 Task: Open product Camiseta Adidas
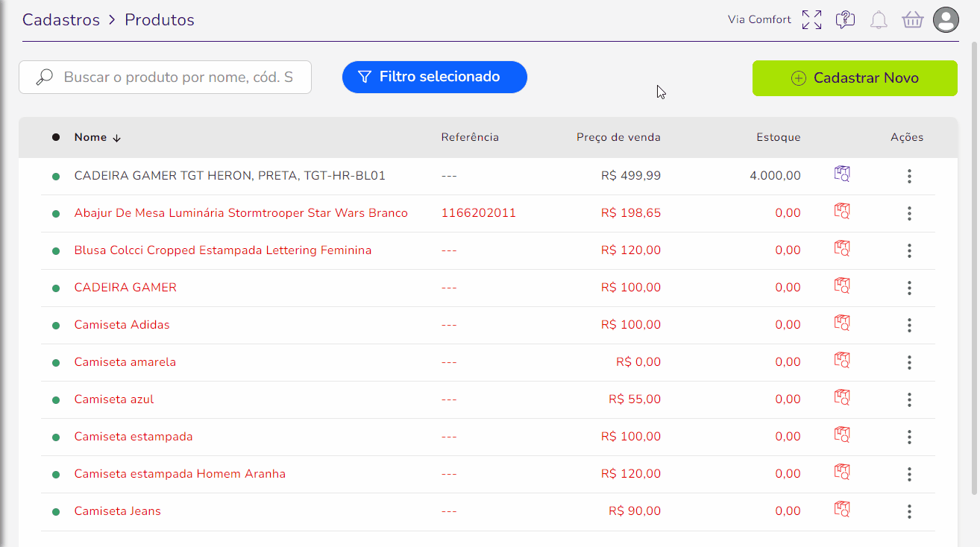click(x=122, y=325)
